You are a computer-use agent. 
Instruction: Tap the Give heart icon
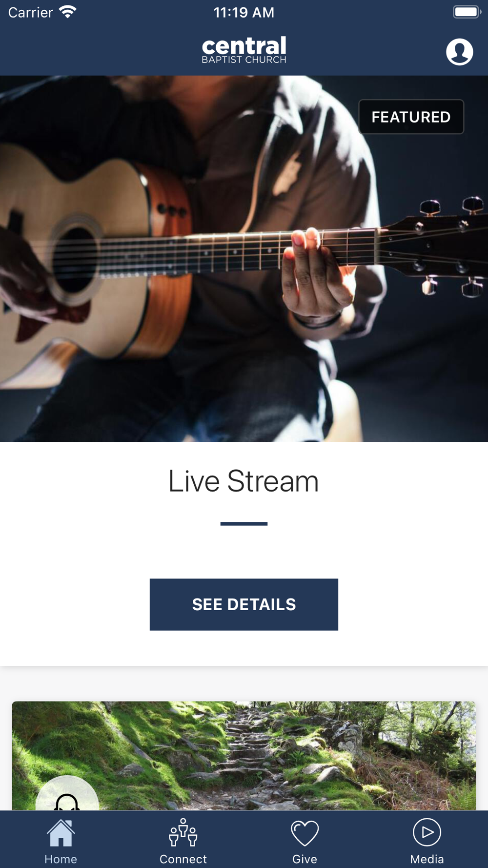(x=305, y=833)
